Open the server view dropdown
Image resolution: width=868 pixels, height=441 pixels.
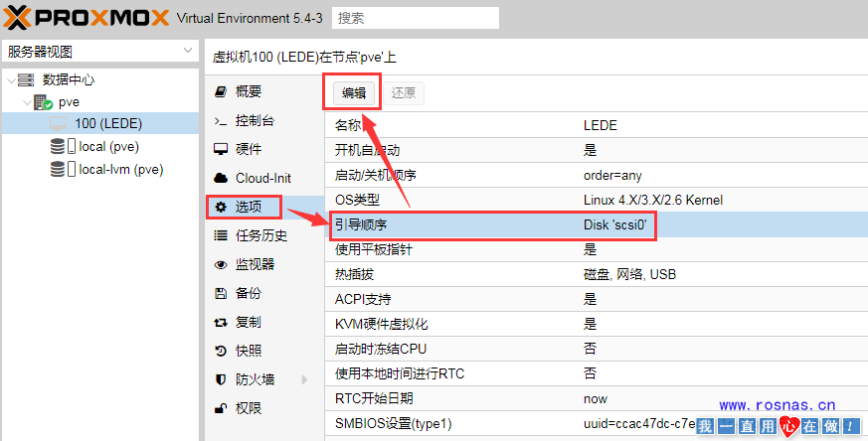click(99, 52)
